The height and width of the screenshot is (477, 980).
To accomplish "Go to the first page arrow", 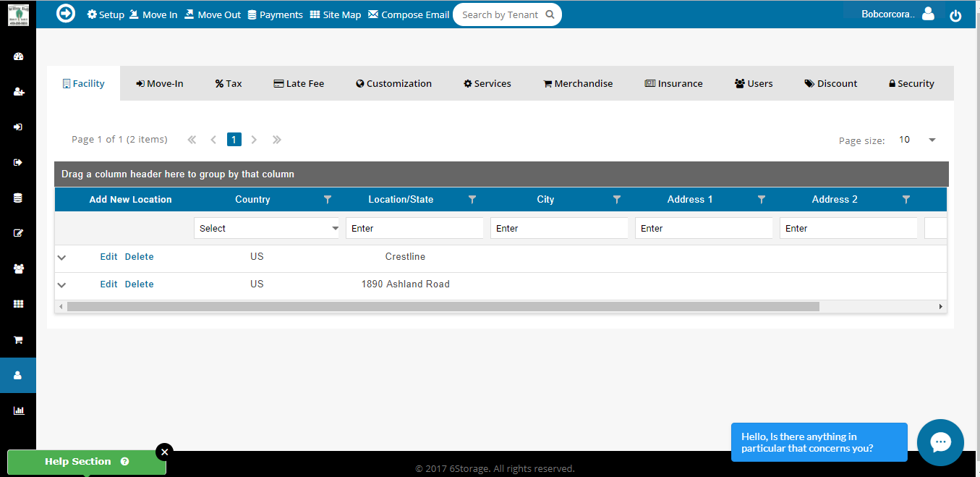I will coord(192,140).
